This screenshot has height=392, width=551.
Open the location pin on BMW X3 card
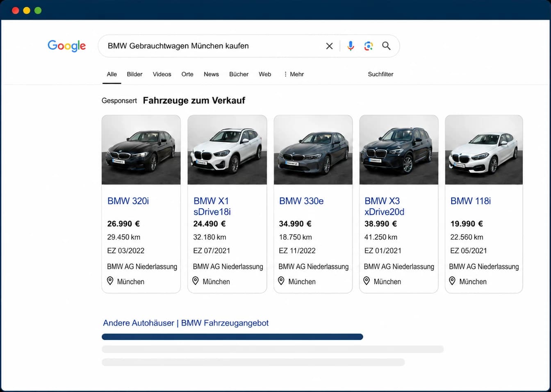(x=367, y=281)
